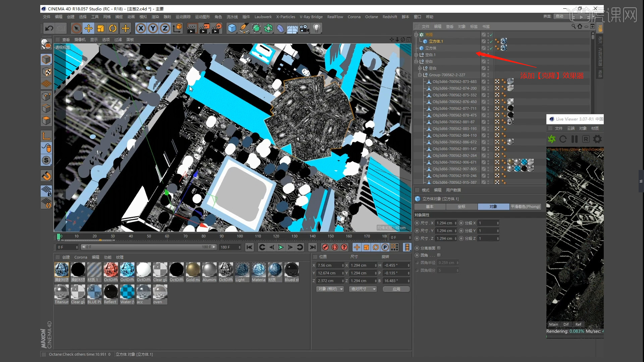Enable the 圆角 checkbox

point(439,255)
